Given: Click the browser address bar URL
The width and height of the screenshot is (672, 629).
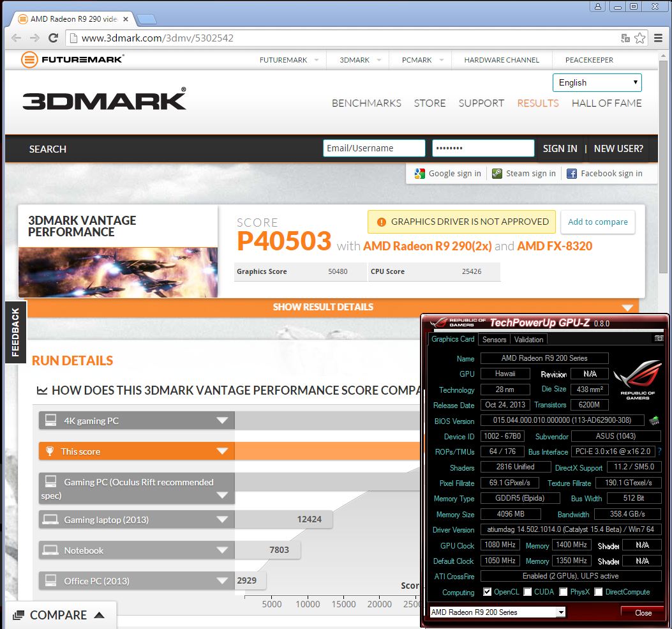Looking at the screenshot, I should 157,38.
